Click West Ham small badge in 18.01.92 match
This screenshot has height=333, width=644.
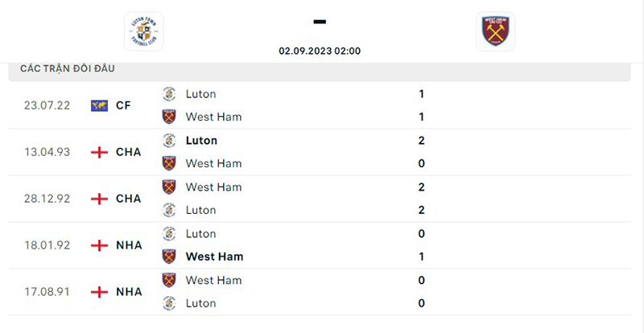coord(169,257)
